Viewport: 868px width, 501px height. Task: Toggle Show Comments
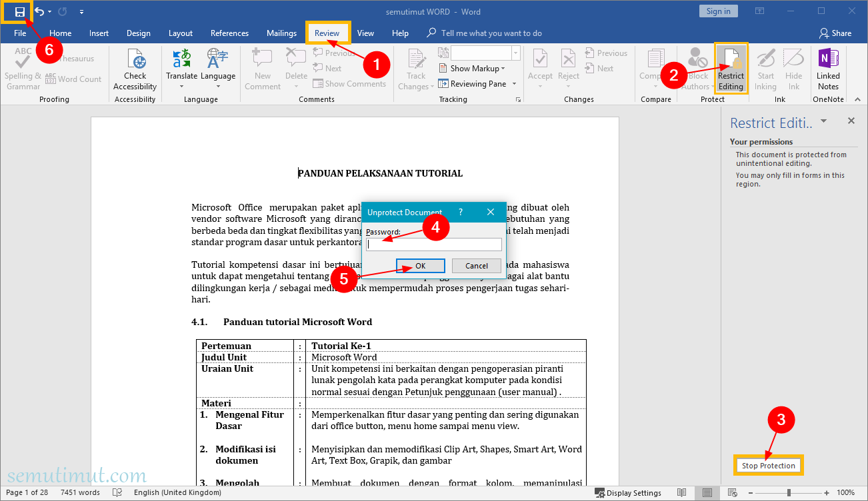click(x=349, y=84)
